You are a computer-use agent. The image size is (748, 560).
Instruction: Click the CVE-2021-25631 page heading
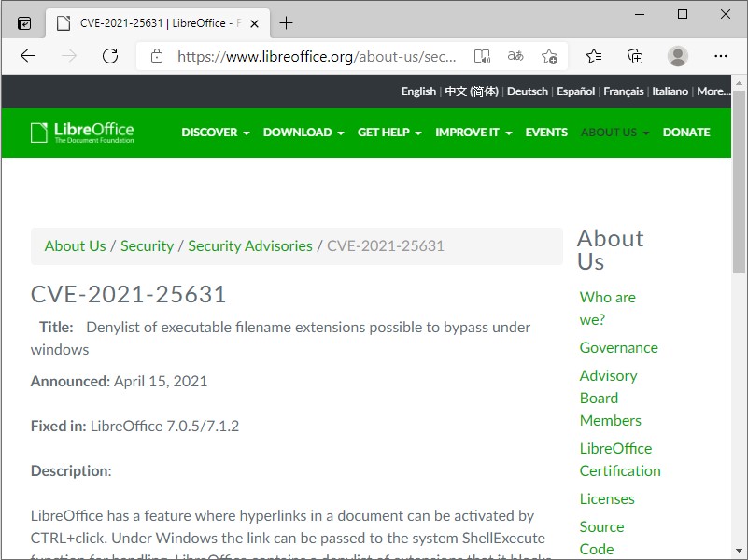tap(128, 294)
